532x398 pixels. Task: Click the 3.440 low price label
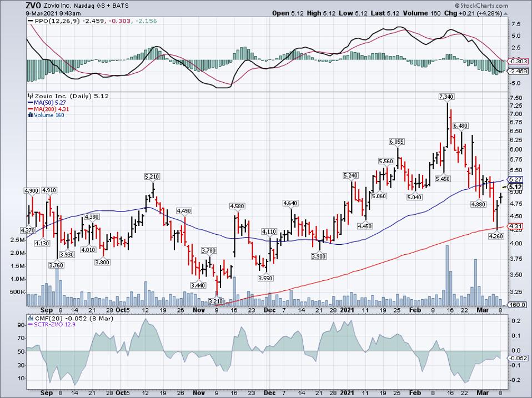(198, 285)
